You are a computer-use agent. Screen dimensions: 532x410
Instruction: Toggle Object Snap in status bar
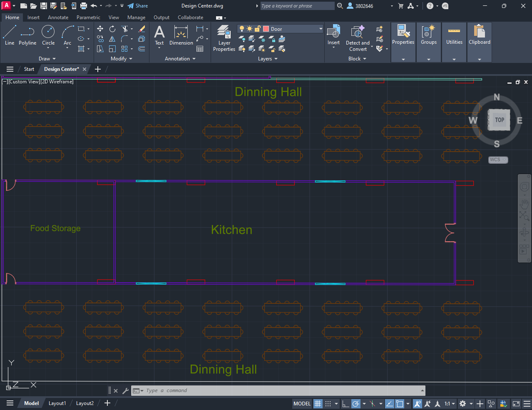coord(400,403)
